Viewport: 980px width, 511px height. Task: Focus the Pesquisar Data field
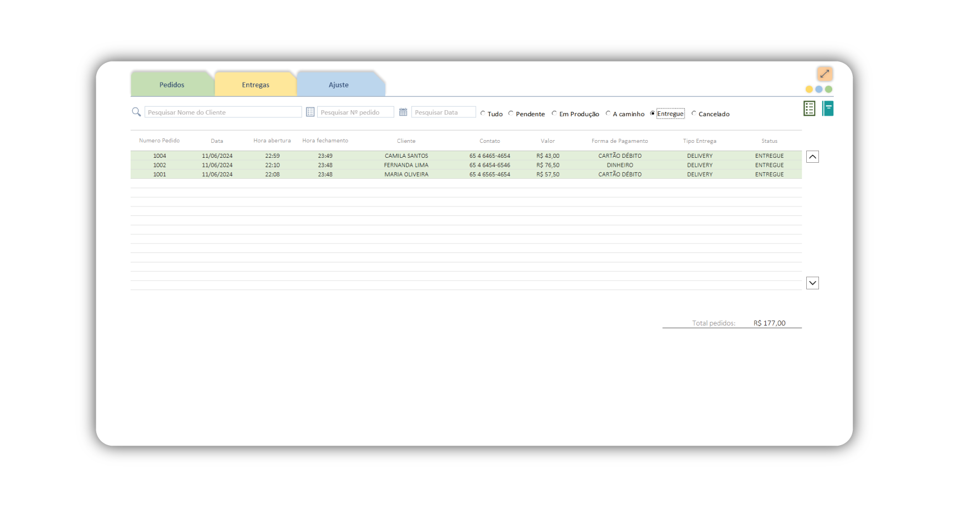pyautogui.click(x=443, y=112)
